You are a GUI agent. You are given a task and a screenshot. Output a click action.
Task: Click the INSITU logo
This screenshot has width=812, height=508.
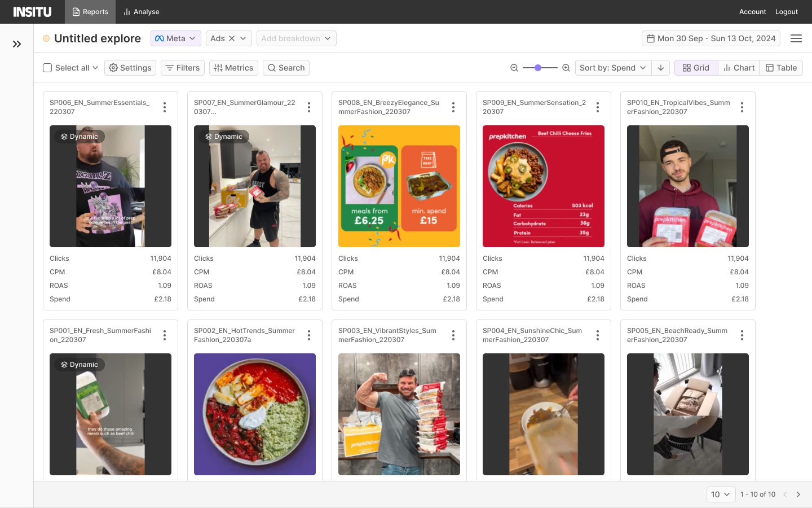coord(32,12)
